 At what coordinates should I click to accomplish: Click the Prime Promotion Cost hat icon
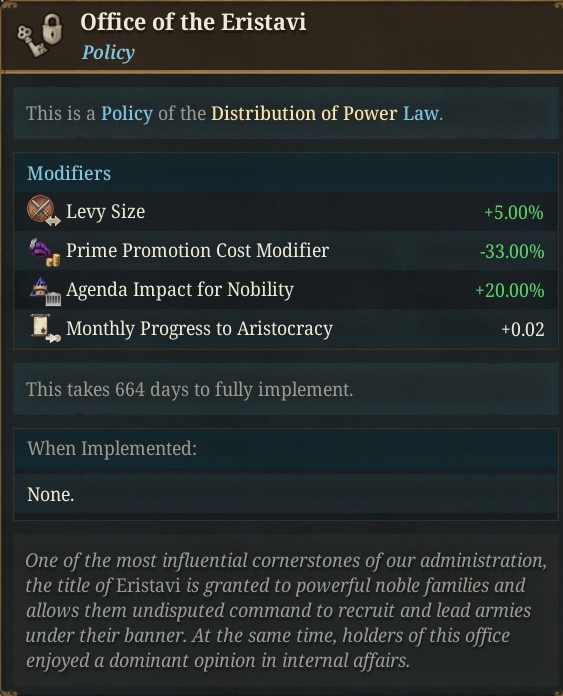pos(44,252)
